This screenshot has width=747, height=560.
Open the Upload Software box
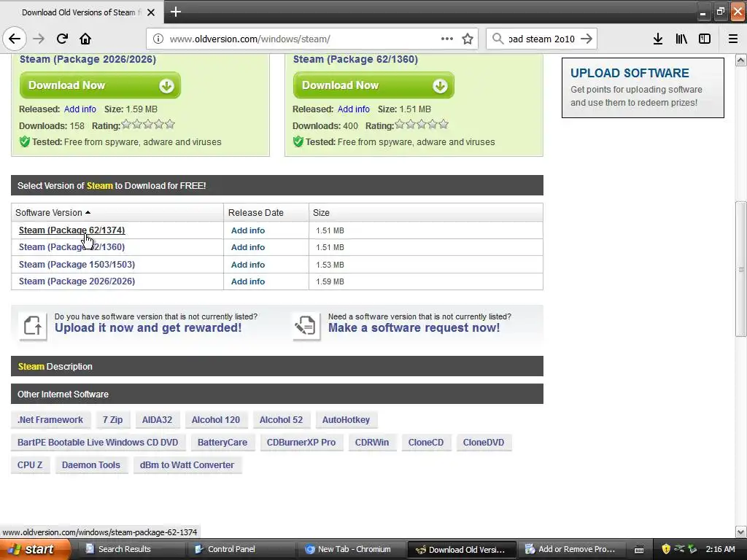click(x=643, y=87)
